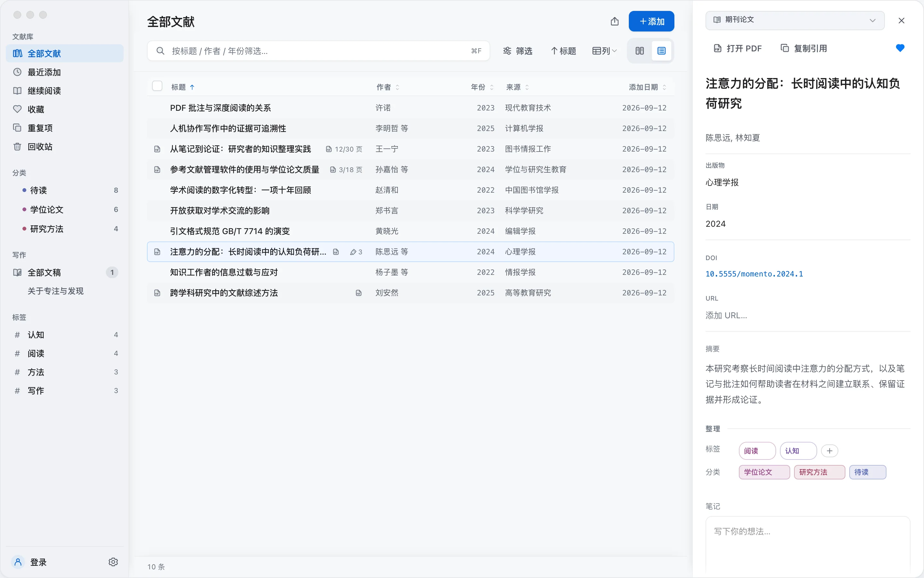The width and height of the screenshot is (924, 578).
Task: Sort by the 年份 column header
Action: pyautogui.click(x=482, y=87)
